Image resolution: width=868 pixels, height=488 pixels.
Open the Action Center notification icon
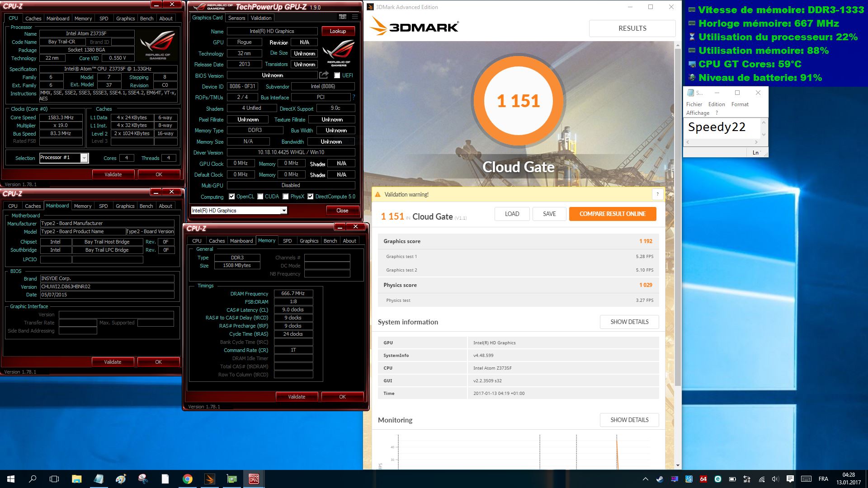pos(790,479)
